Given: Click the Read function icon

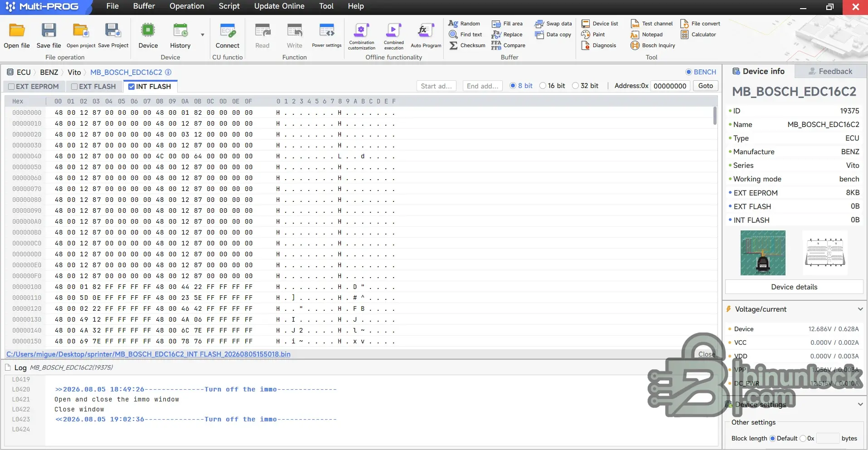Looking at the screenshot, I should pyautogui.click(x=262, y=30).
